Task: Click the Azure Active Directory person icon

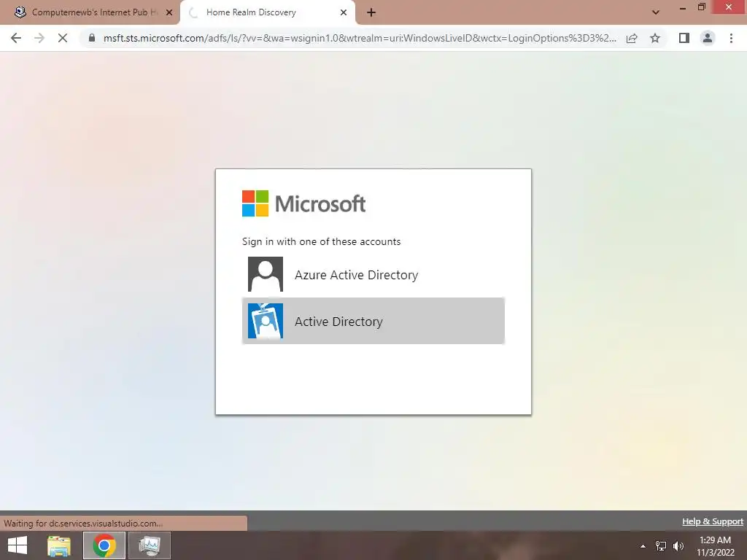Action: pos(266,274)
